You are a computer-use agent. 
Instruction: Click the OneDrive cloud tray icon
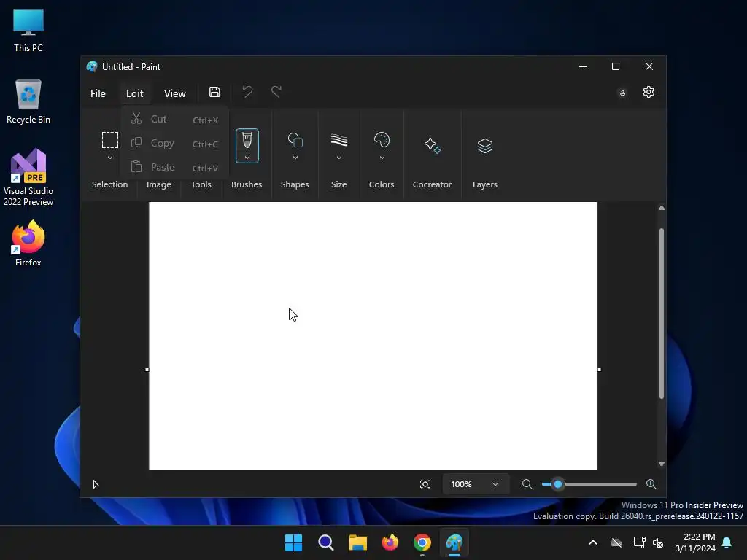click(x=616, y=542)
